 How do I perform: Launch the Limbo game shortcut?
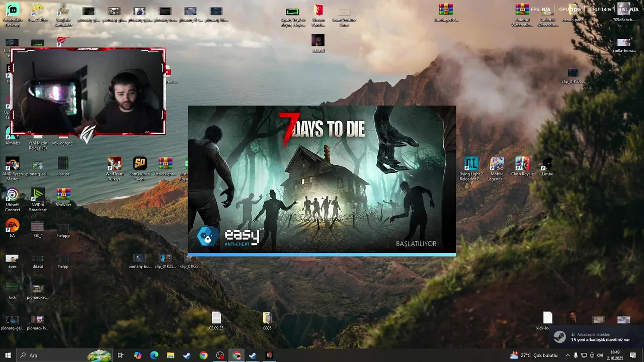coord(547,166)
